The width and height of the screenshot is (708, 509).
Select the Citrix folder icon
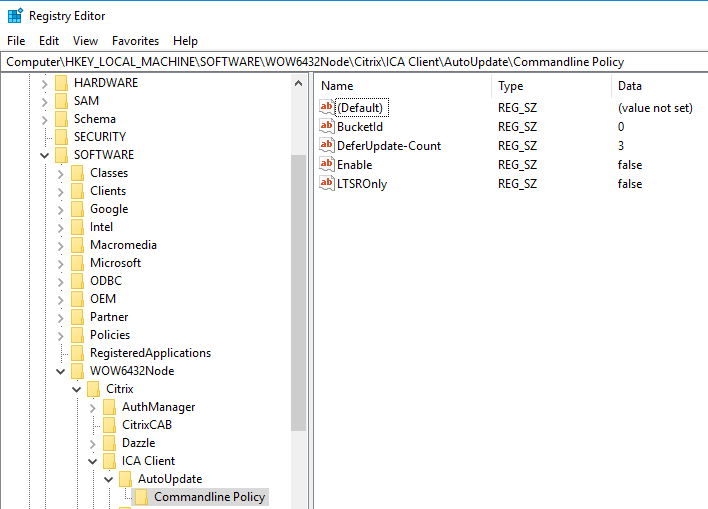[x=93, y=389]
